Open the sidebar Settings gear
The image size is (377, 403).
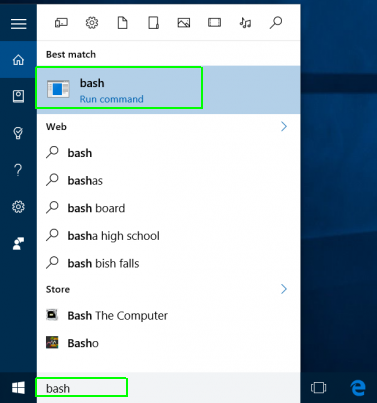click(x=18, y=207)
